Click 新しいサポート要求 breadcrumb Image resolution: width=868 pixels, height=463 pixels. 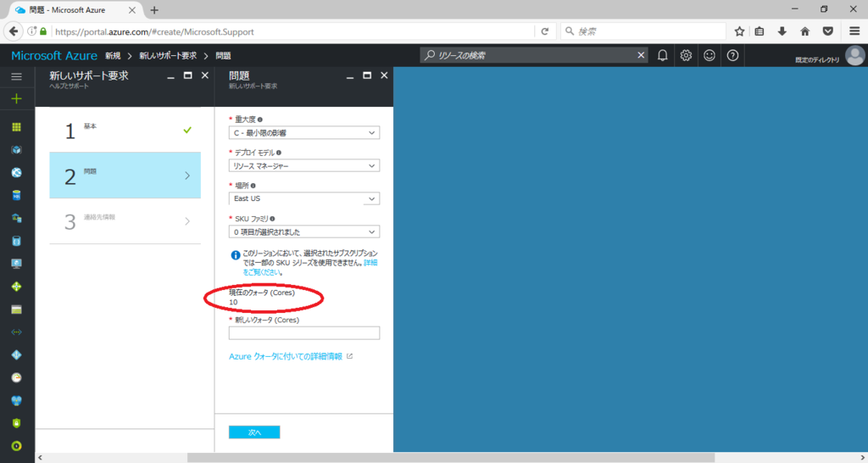pos(168,55)
